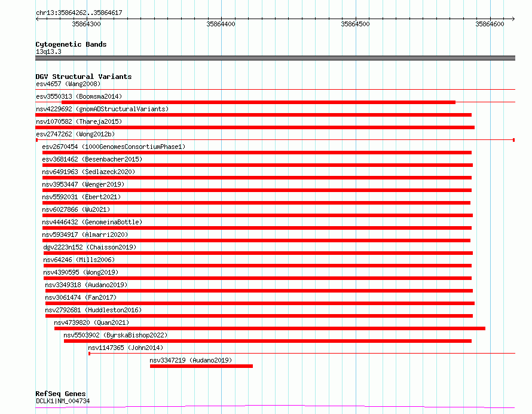Screen dimensions: 532x414
Task: Open variant nsv3061474 (Fan2017) label
Action: (81, 297)
